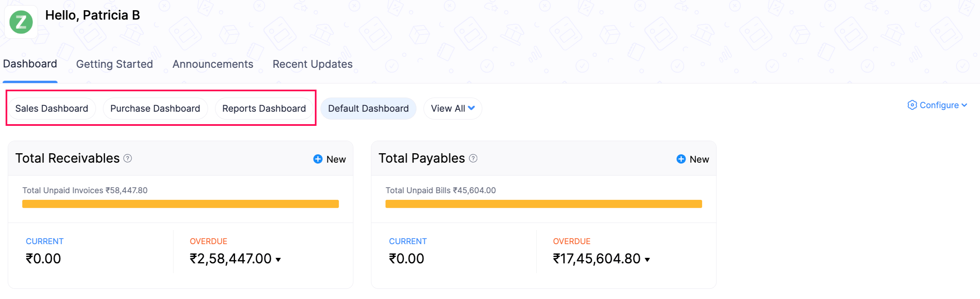
Task: Select the Dashboard tab
Action: [x=30, y=64]
